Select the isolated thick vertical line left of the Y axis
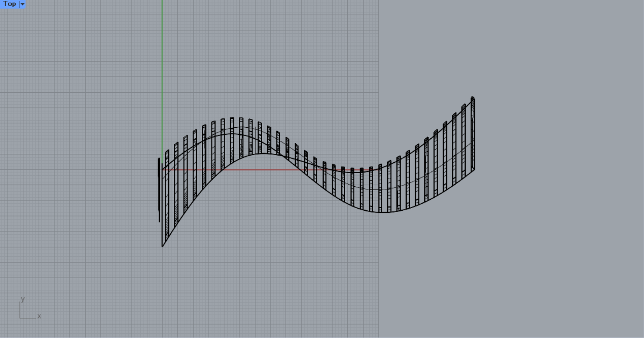 click(159, 192)
